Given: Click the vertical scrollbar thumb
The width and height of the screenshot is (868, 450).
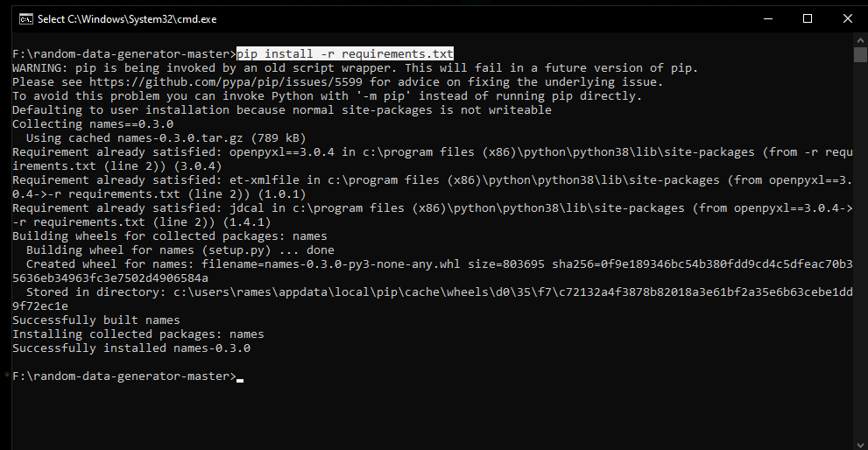Looking at the screenshot, I should click(860, 55).
